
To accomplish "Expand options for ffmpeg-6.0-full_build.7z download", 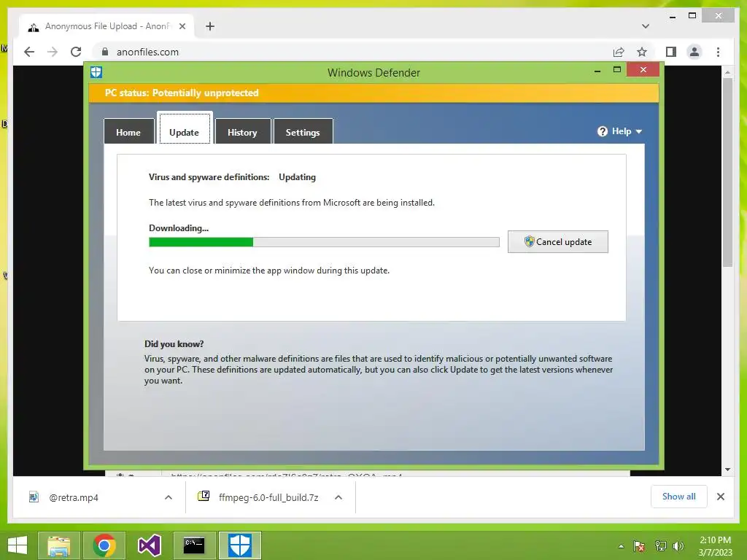I will pos(338,497).
